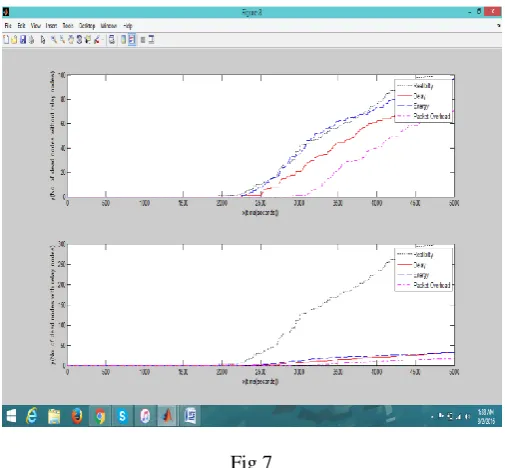Activate the Zoom Out tool
505x468 pixels.
(x=62, y=40)
